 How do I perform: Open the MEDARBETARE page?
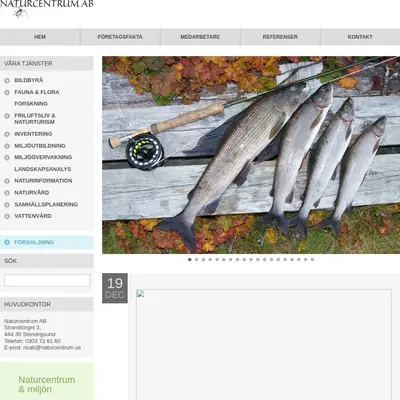tap(200, 37)
